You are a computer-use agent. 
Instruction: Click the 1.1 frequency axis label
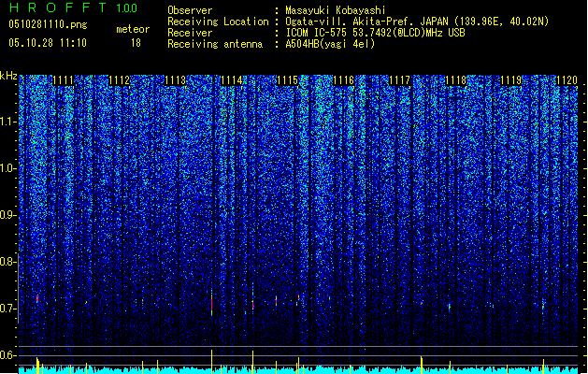[7, 122]
